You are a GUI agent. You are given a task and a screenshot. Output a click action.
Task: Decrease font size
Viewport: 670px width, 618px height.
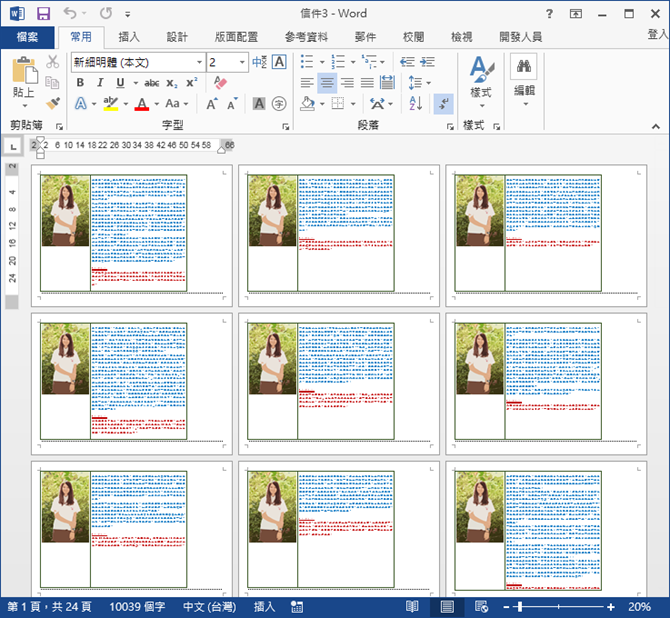[232, 104]
